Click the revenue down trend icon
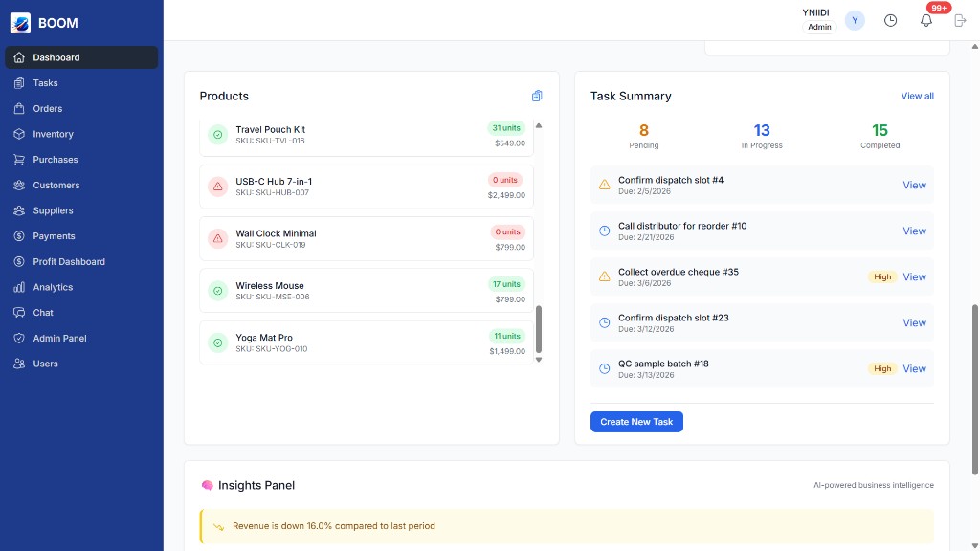The width and height of the screenshot is (980, 551). pyautogui.click(x=218, y=527)
